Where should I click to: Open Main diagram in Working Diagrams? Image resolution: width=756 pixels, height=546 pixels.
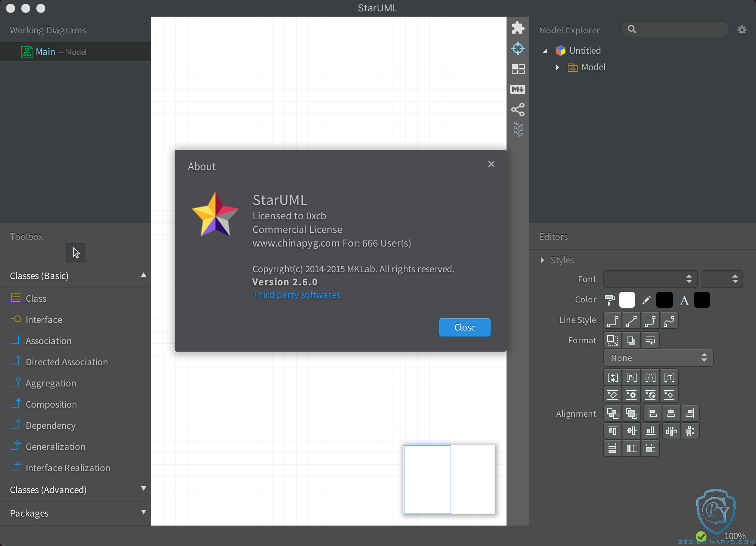point(76,52)
